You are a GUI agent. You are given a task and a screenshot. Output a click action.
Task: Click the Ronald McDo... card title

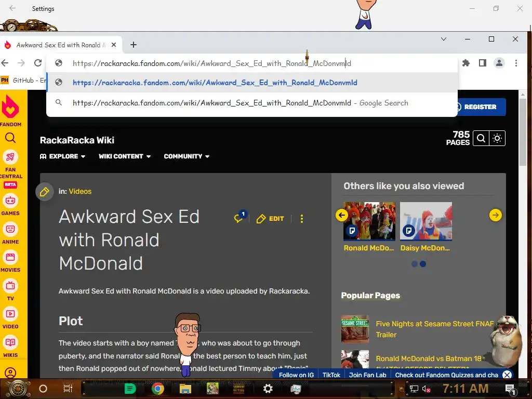369,248
